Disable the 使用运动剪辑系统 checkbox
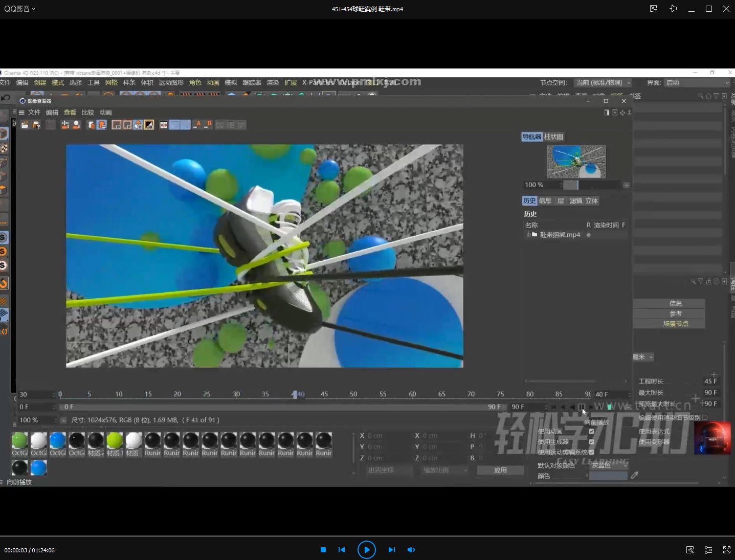Image resolution: width=735 pixels, height=560 pixels. [591, 452]
